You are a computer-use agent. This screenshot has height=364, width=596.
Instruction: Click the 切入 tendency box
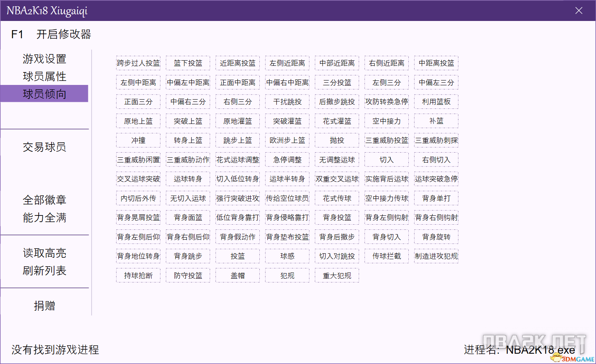coord(387,160)
